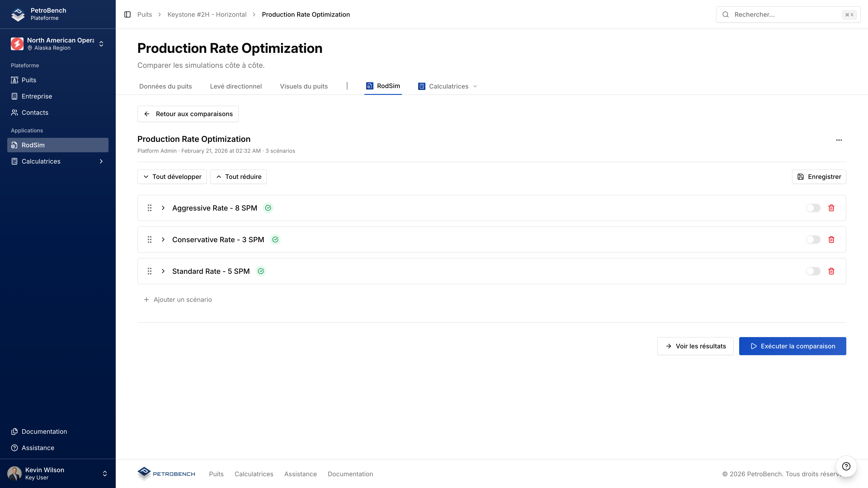This screenshot has width=868, height=488.
Task: Open Contacts in the sidebar
Action: pyautogui.click(x=35, y=113)
